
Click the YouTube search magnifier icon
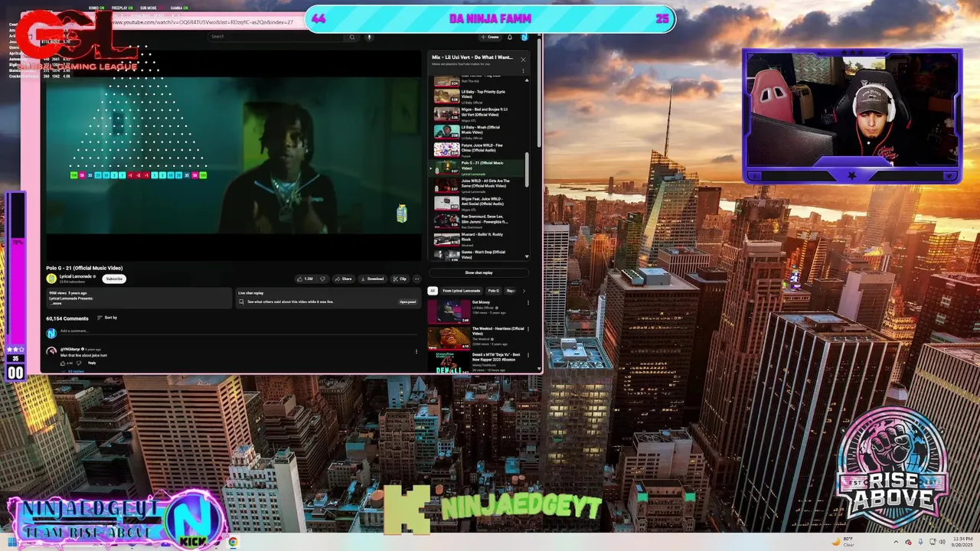point(352,37)
